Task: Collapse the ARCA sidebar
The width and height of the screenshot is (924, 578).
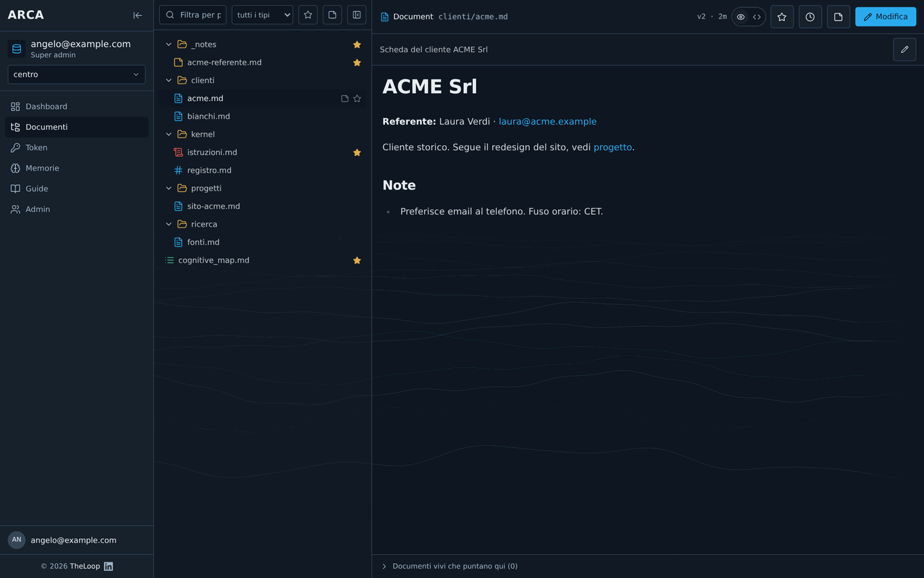Action: (x=138, y=15)
